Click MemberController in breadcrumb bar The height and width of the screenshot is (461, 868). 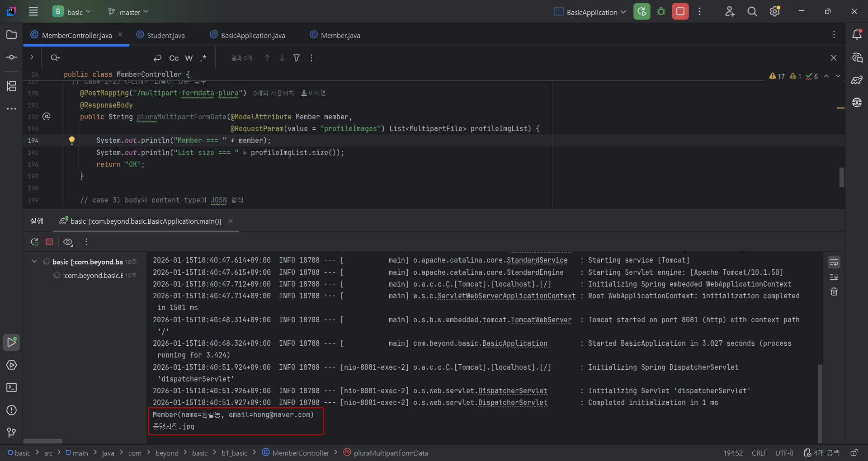296,453
